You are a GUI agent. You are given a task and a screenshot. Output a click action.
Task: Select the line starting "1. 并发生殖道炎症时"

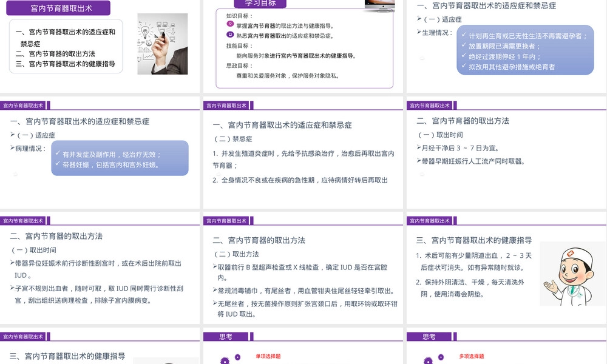tap(303, 160)
